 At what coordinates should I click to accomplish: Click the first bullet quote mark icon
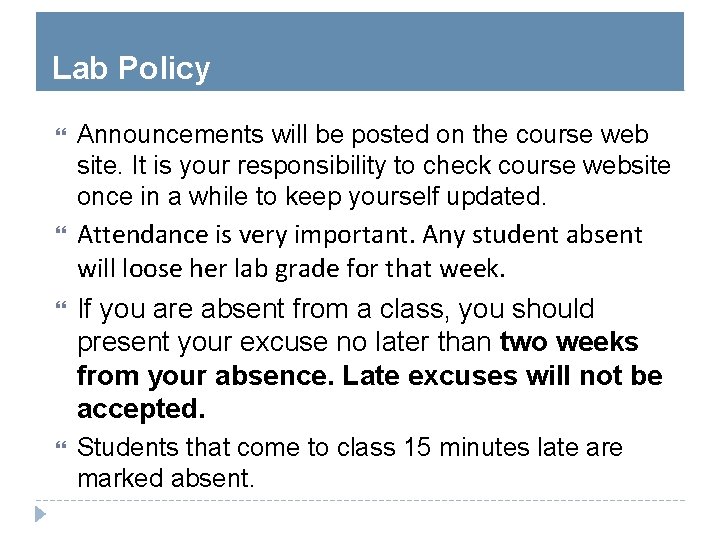(x=61, y=133)
